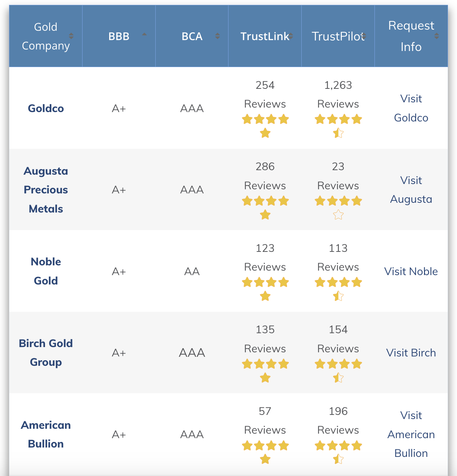
Task: Follow the Visit Goldco link
Action: click(x=411, y=108)
